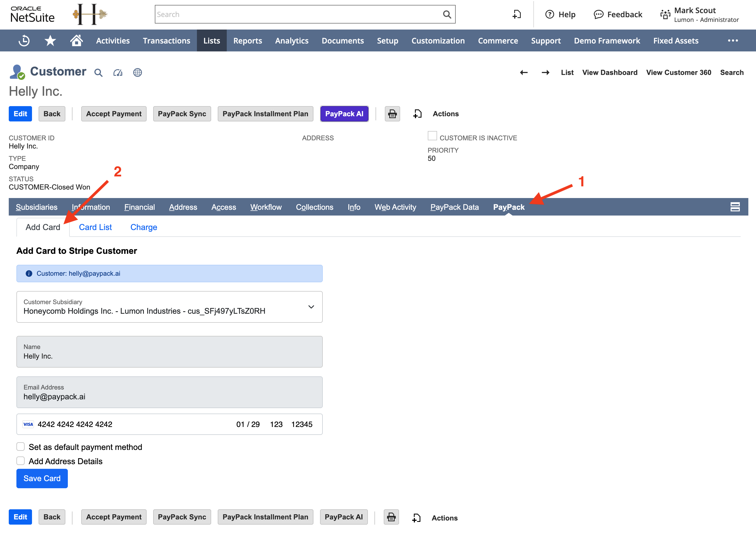
Task: Open the role switcher icon beside Mark Scout
Action: coord(665,14)
